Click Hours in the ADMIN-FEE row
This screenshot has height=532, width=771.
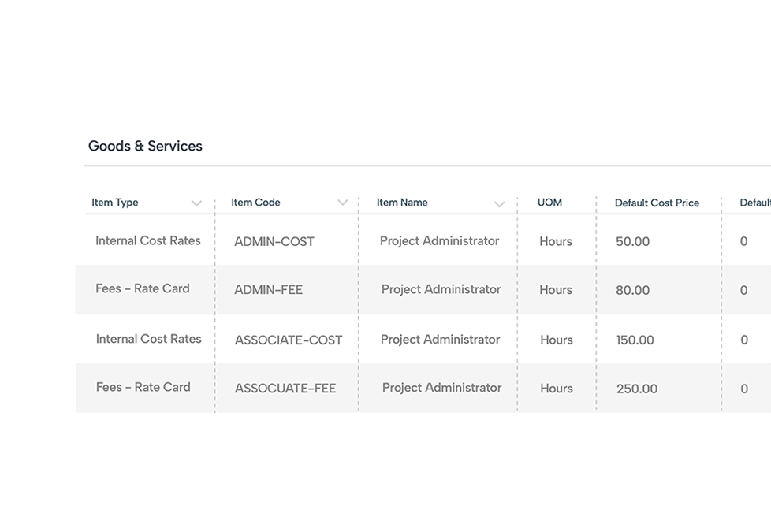[x=556, y=290]
